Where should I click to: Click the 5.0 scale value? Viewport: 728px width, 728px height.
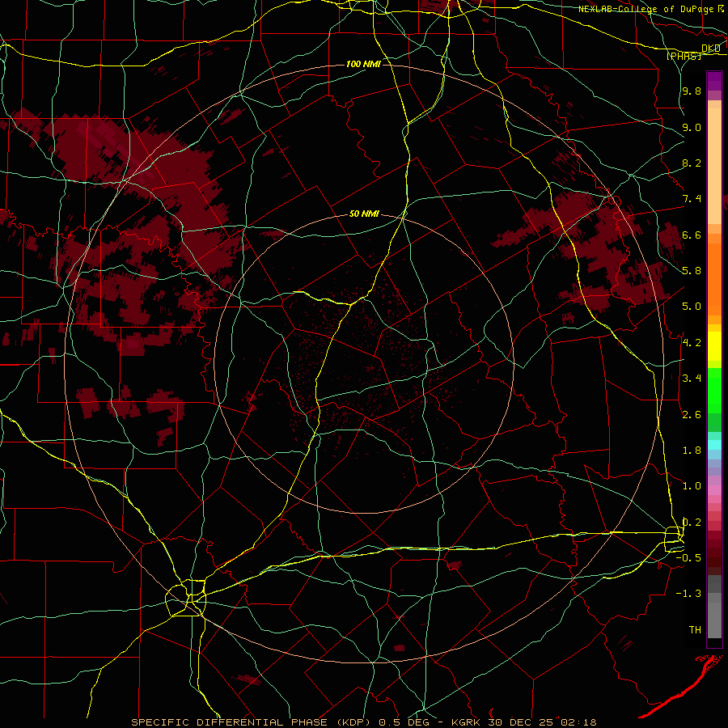692,307
